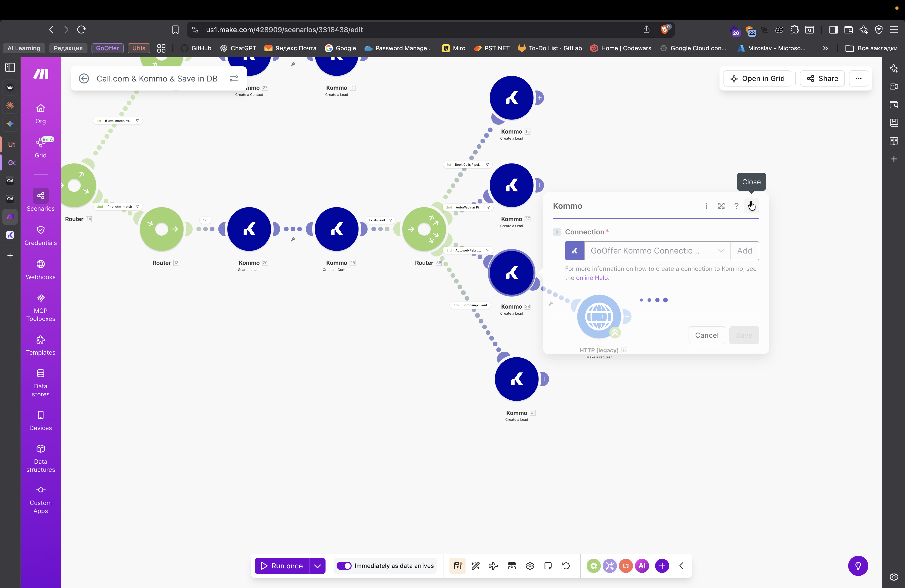Click the undo arrow in the bottom toolbar
This screenshot has height=588, width=905.
point(566,566)
